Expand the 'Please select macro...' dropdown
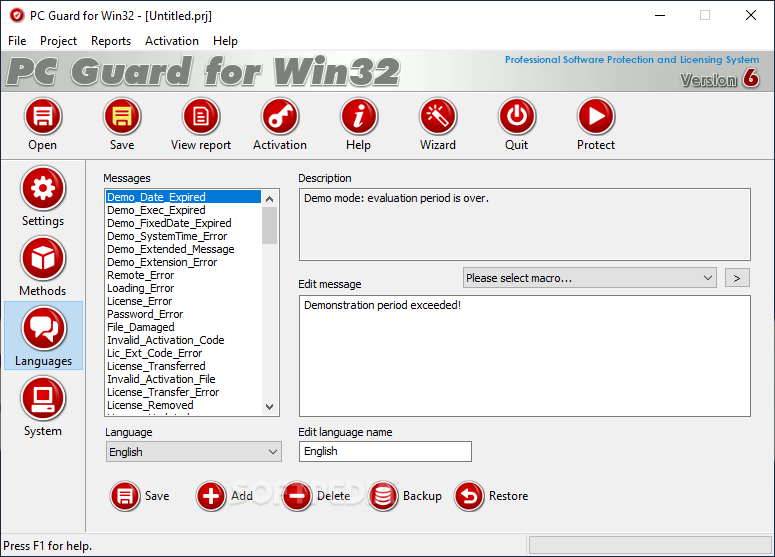The image size is (775, 557). point(590,278)
